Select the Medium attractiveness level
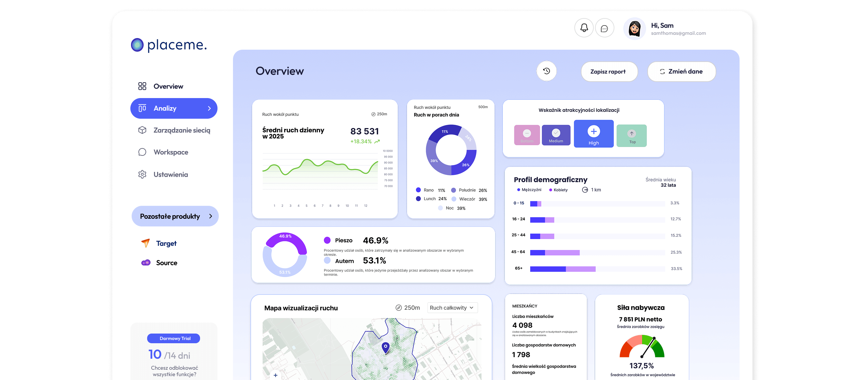 [x=556, y=135]
